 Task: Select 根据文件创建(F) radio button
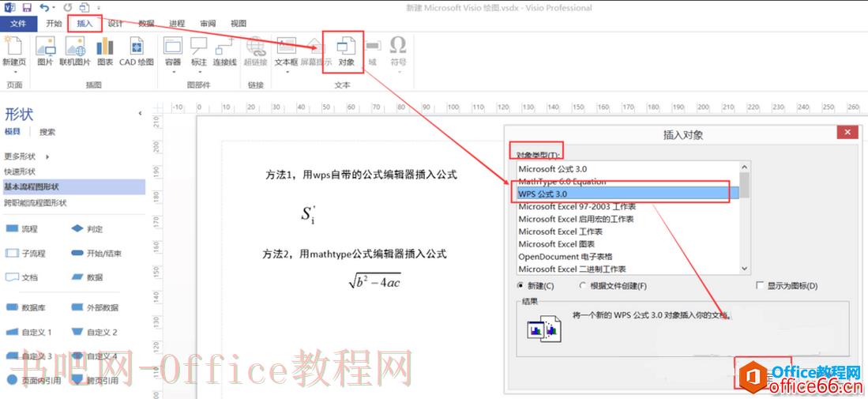tap(582, 285)
